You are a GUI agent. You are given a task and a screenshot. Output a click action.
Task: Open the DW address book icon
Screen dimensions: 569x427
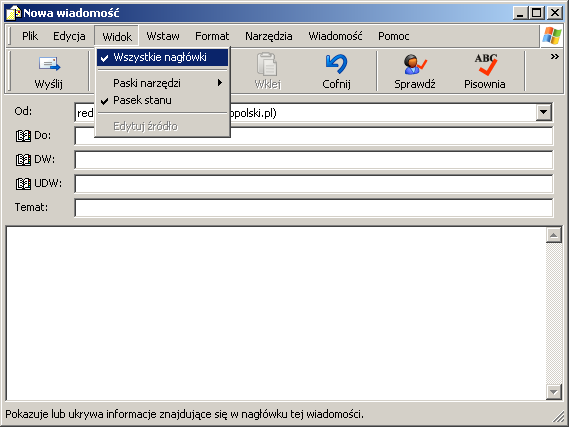23,160
